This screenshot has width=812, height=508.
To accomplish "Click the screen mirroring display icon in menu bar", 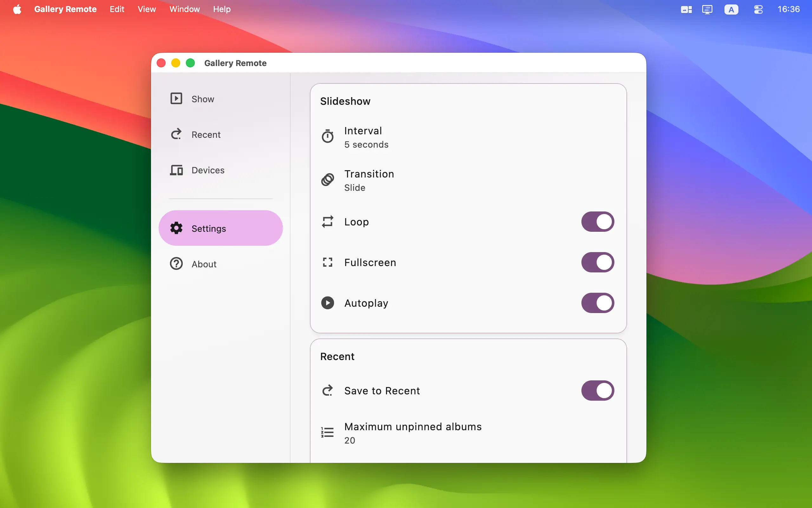I will [x=707, y=10].
